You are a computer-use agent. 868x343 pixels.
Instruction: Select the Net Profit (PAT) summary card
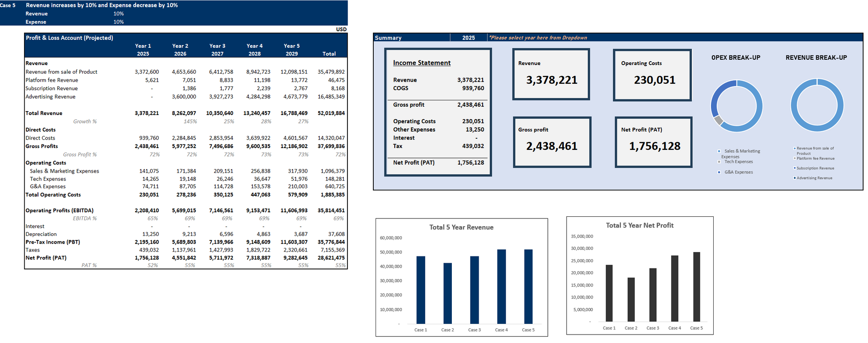653,142
